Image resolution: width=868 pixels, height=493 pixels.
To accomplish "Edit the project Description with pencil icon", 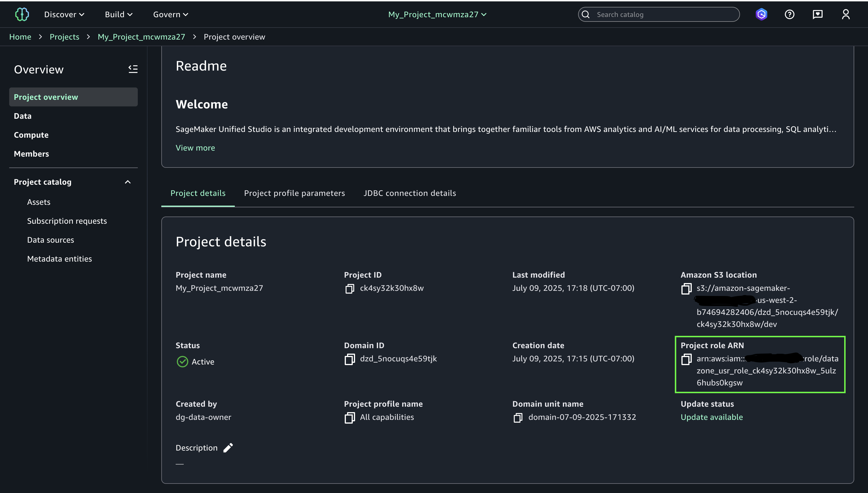I will (x=228, y=448).
